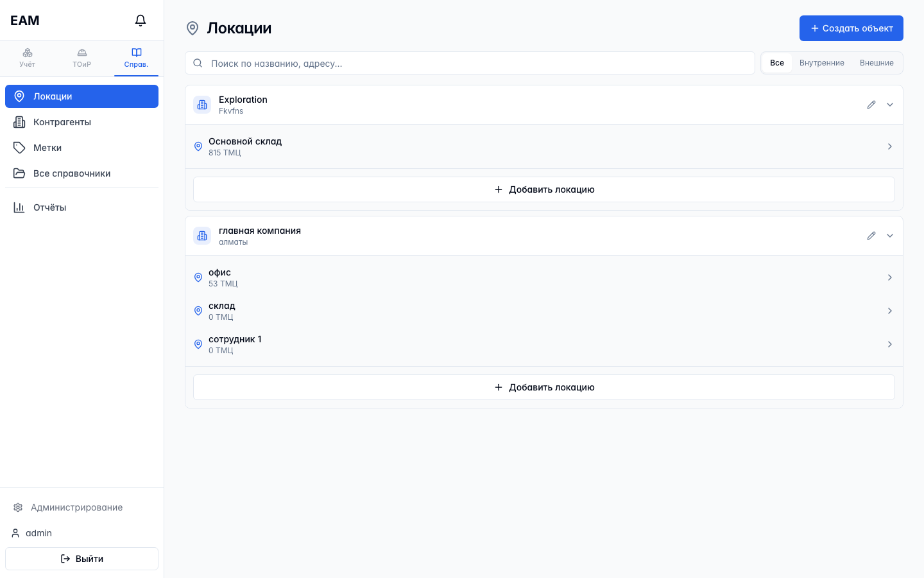Open Отчёты in the sidebar
Screen dimensions: 924x578
pyautogui.click(x=81, y=207)
